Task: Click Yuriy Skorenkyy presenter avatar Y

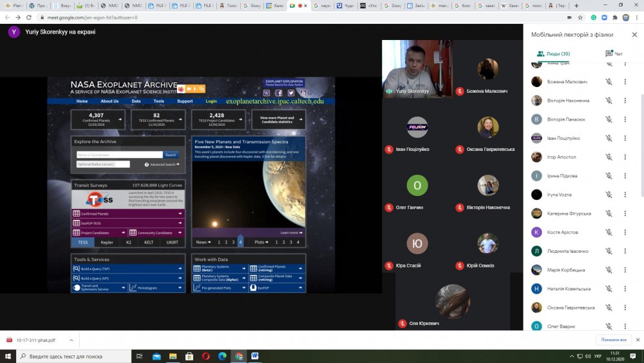Action: click(14, 32)
